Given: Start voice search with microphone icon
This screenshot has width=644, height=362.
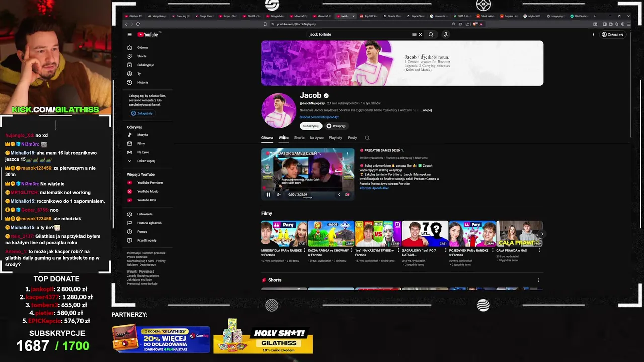Looking at the screenshot, I should click(445, 35).
